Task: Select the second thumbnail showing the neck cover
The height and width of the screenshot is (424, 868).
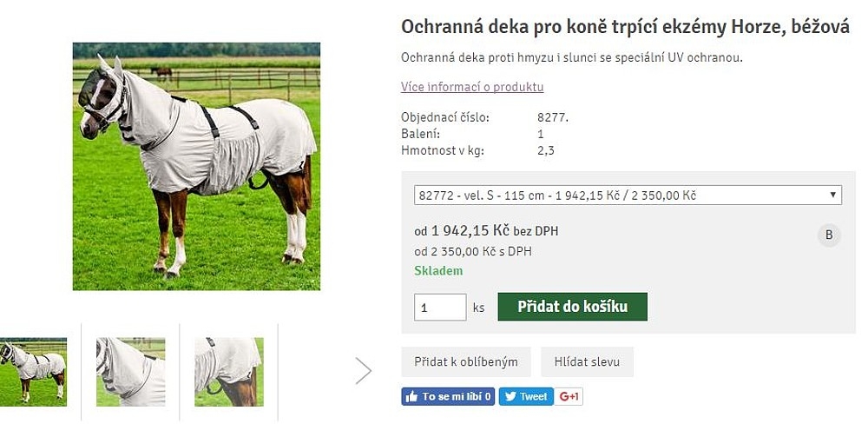Action: pyautogui.click(x=131, y=372)
